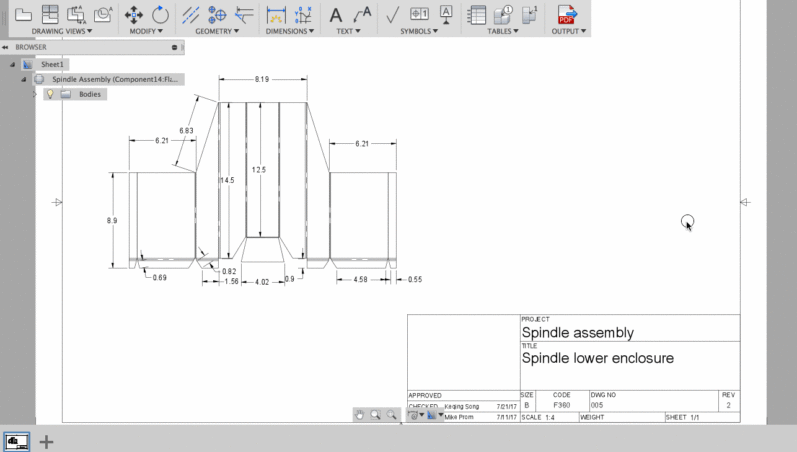
Task: Activate the Pan hand tool
Action: click(359, 415)
